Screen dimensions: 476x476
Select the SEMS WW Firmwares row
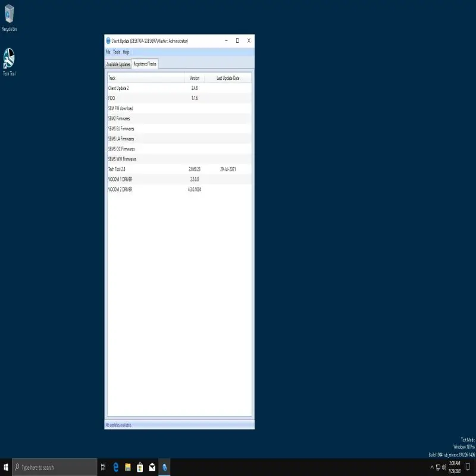coord(180,159)
